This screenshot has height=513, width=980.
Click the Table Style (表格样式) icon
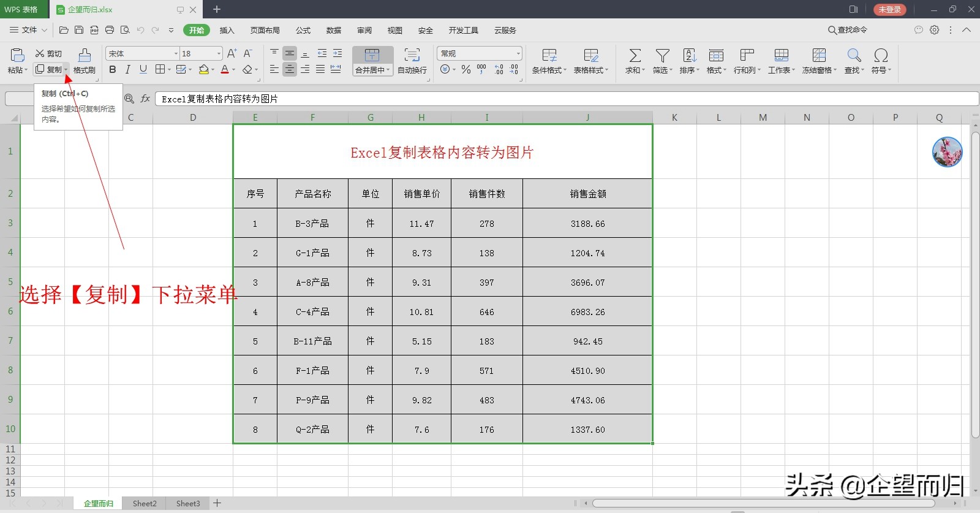591,56
